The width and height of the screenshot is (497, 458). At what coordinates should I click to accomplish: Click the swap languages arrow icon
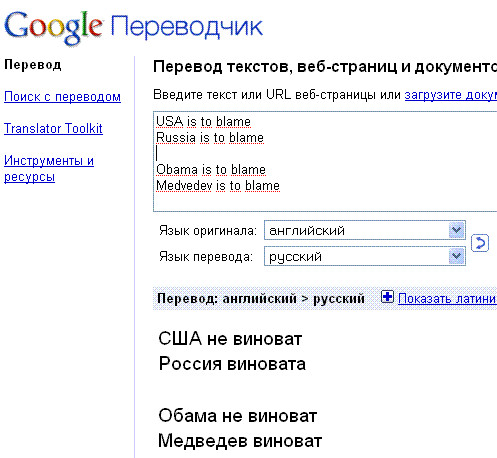(480, 243)
